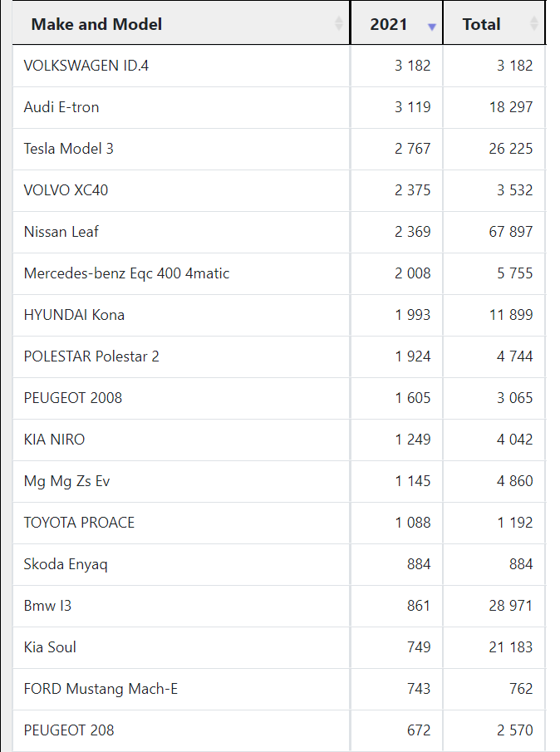Image resolution: width=560 pixels, height=752 pixels.
Task: Click the HYUNDAI Kona row
Action: pyautogui.click(x=279, y=315)
